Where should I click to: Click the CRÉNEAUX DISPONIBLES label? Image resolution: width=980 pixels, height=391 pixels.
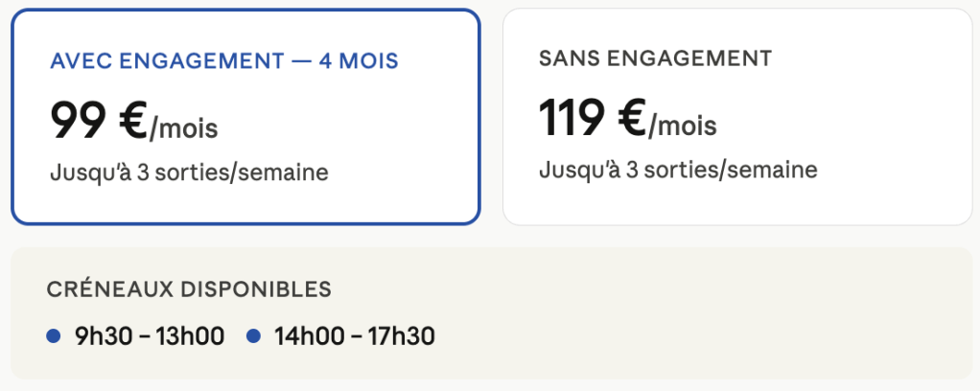point(189,289)
